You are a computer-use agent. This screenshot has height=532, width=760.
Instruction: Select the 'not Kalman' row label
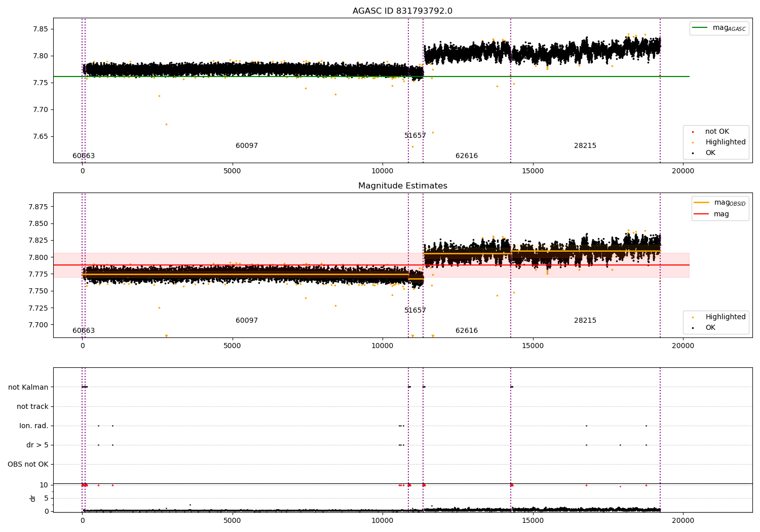point(28,387)
